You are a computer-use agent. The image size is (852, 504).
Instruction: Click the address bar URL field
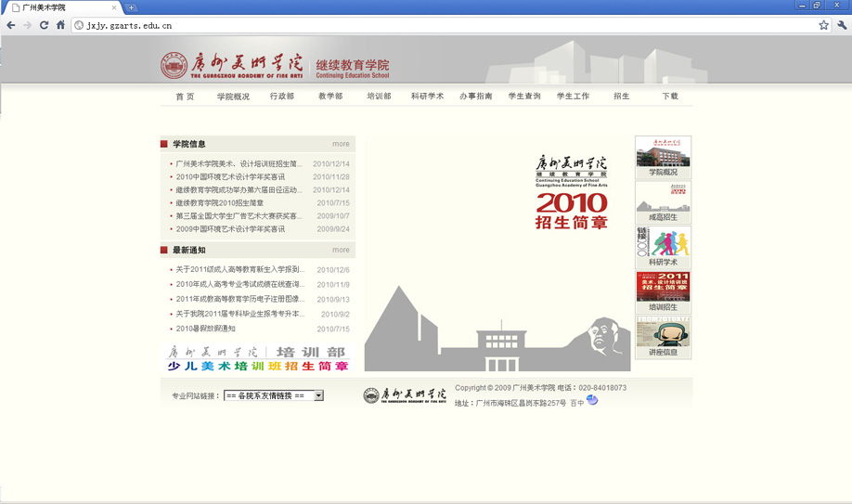click(445, 25)
